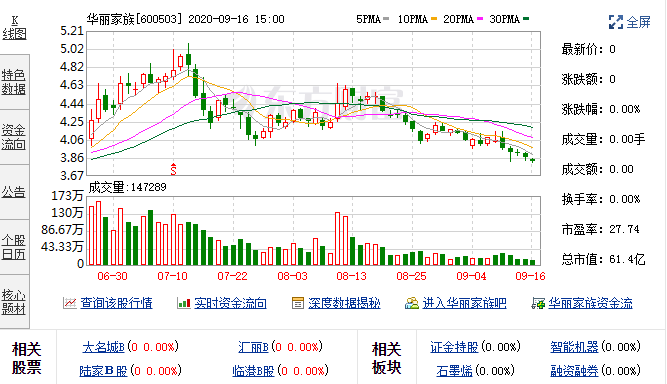Select the 公告 side tab
This screenshot has height=384, width=667.
pyautogui.click(x=14, y=192)
